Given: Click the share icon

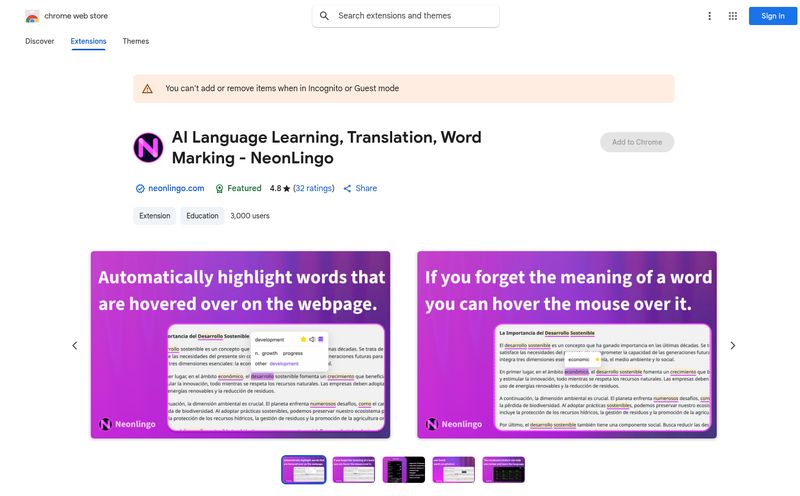Looking at the screenshot, I should (347, 189).
